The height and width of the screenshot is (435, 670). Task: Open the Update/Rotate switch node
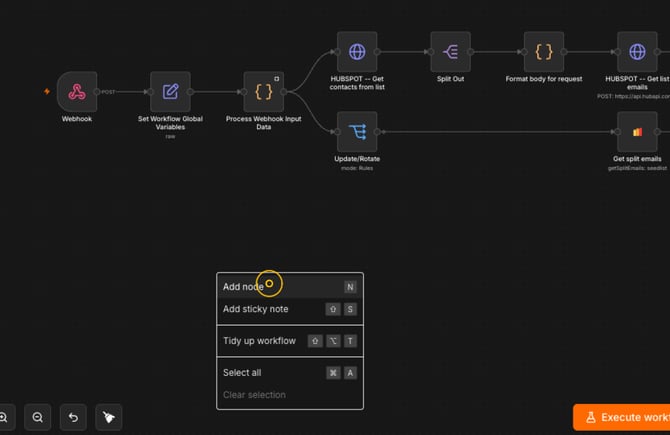[357, 132]
